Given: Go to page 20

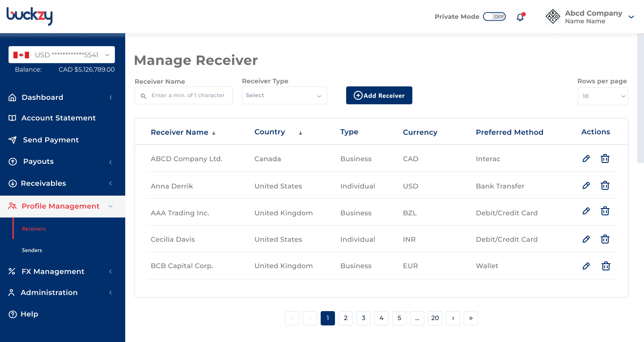Looking at the screenshot, I should click(435, 318).
